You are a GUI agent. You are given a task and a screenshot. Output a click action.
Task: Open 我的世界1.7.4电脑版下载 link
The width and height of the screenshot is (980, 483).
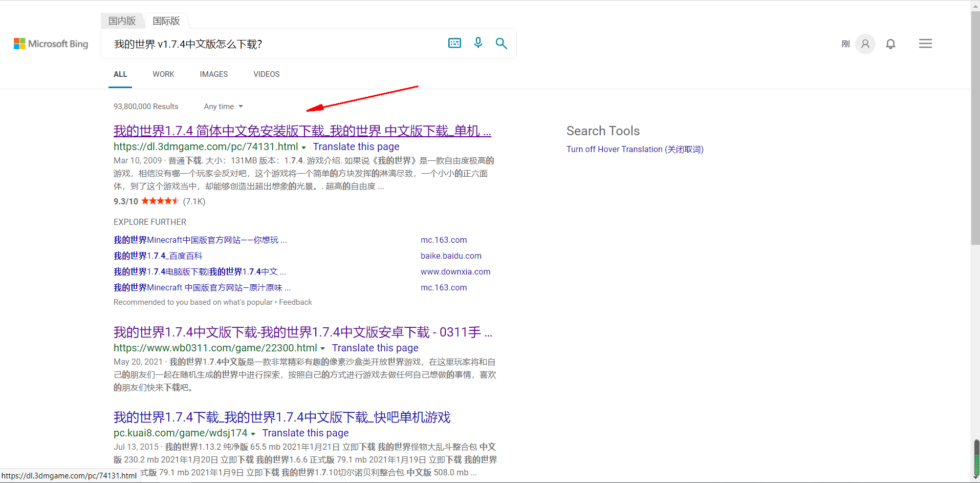click(x=200, y=271)
